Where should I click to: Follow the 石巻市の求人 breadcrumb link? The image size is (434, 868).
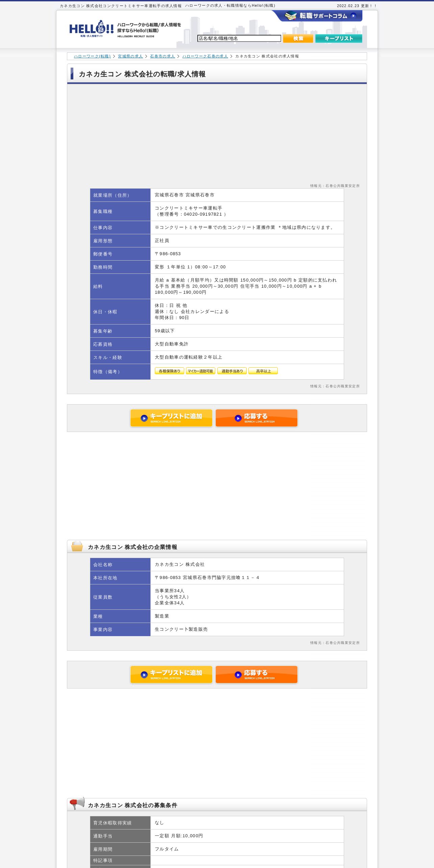162,56
